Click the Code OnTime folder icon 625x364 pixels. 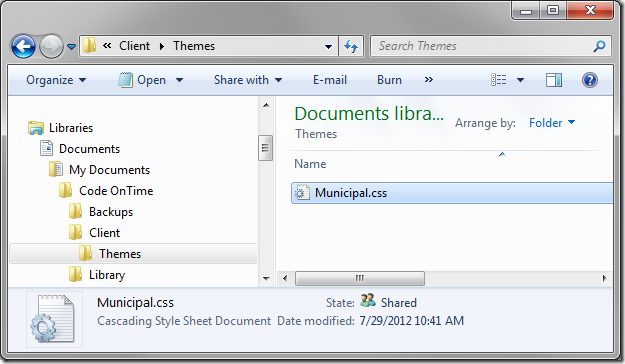[x=65, y=190]
